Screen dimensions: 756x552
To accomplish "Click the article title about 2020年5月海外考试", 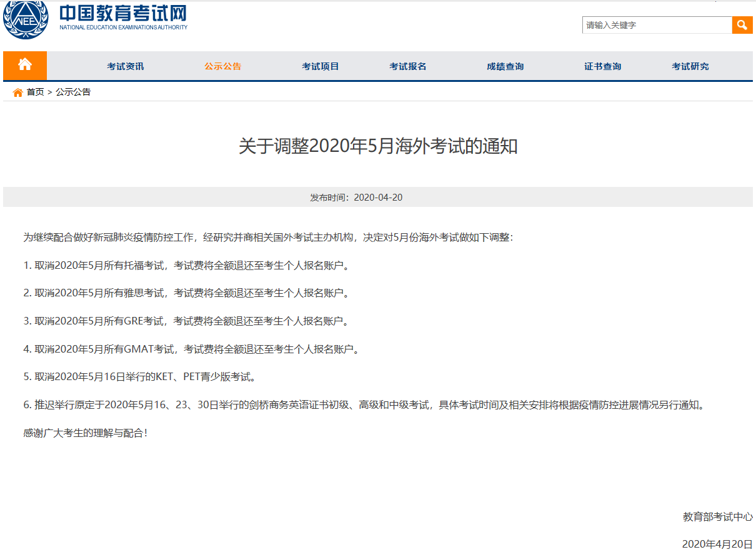I will 378,146.
